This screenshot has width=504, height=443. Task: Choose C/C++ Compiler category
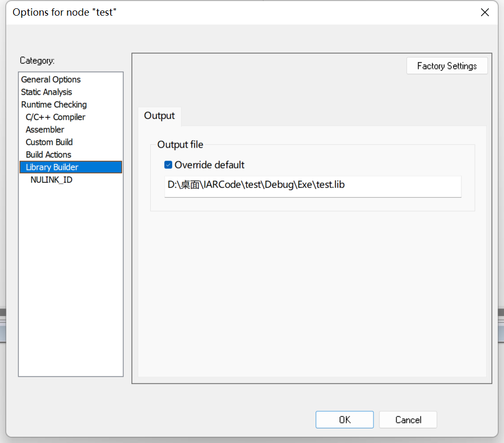(x=55, y=117)
